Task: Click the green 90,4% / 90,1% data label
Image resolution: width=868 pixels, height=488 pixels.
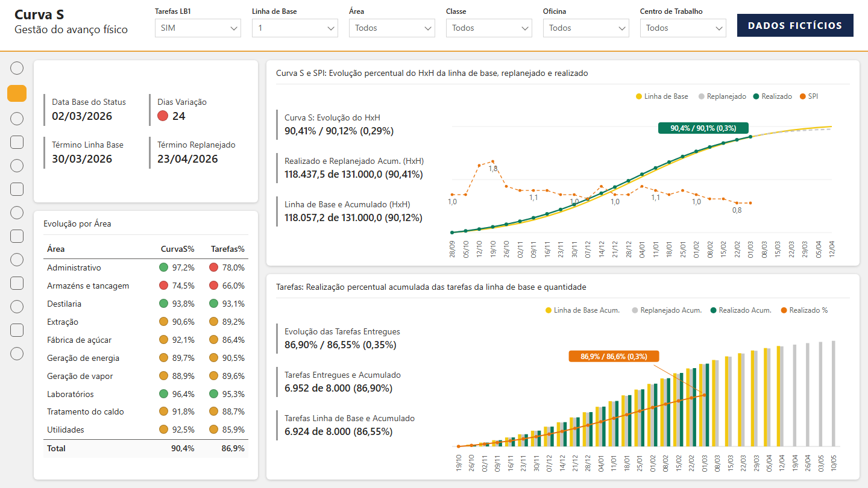Action: (703, 128)
